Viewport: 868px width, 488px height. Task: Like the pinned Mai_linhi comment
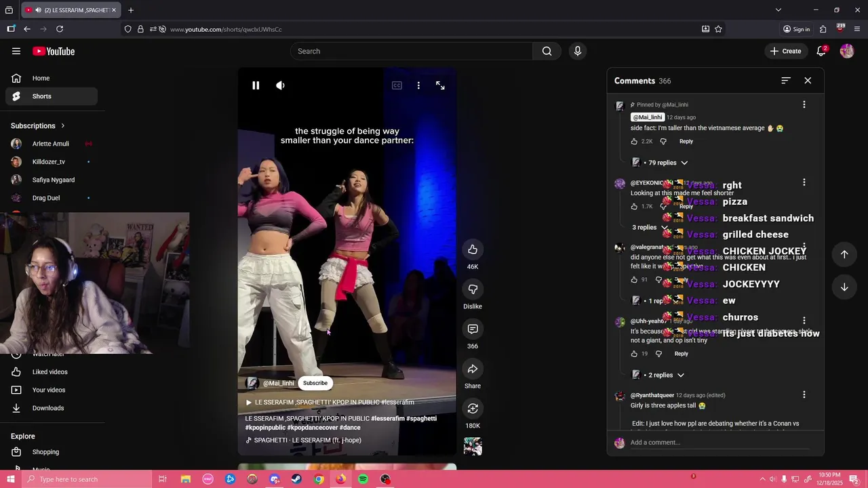(634, 142)
